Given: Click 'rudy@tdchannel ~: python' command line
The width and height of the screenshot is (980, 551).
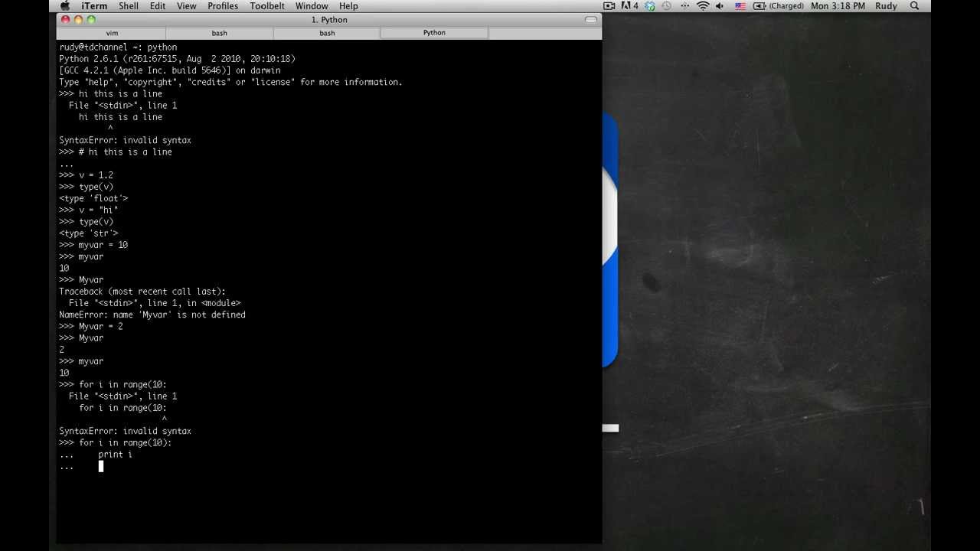Looking at the screenshot, I should point(118,47).
